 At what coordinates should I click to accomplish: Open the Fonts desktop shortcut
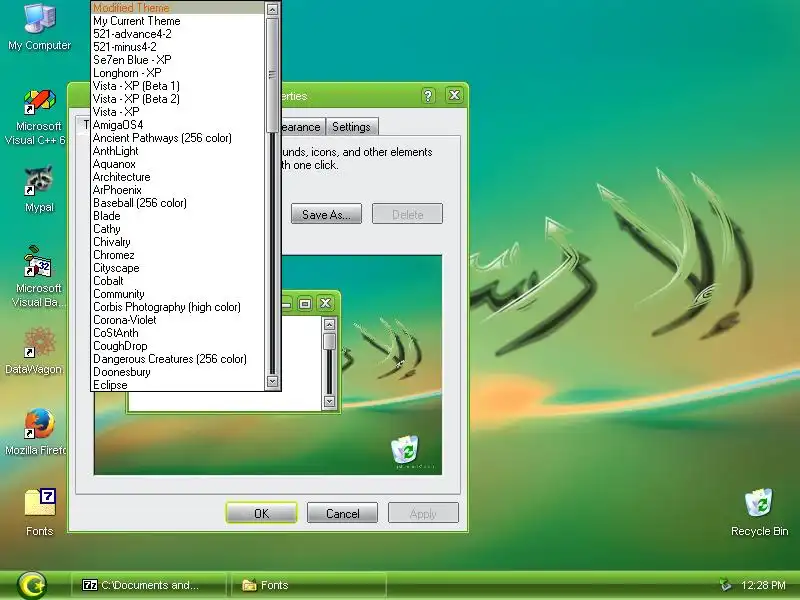point(39,513)
